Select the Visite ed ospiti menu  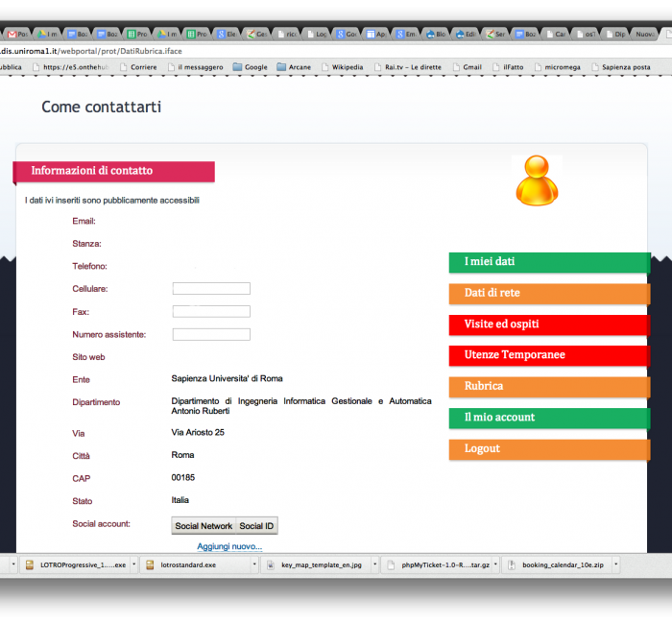point(549,324)
